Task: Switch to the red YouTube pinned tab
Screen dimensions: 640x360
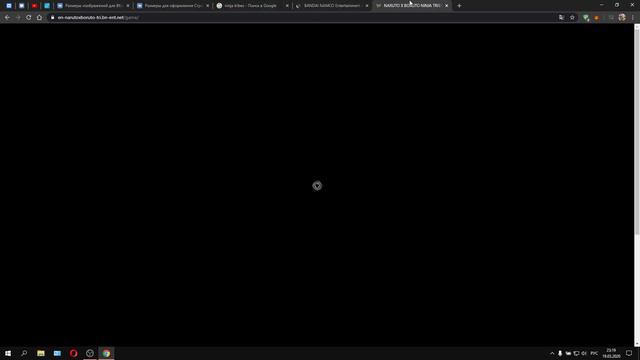Action: coord(34,6)
